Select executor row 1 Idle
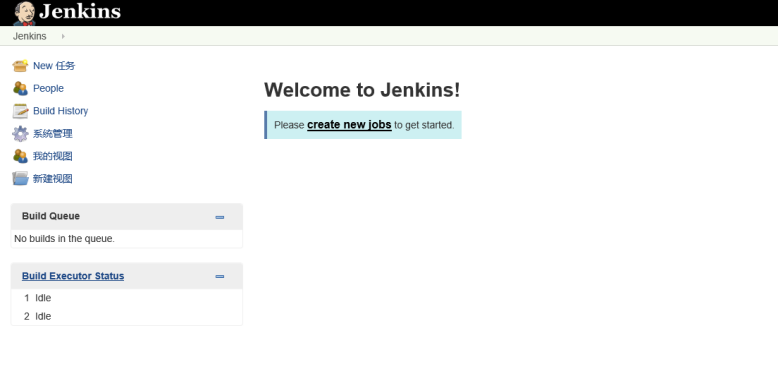Image resolution: width=779 pixels, height=381 pixels. click(x=127, y=298)
